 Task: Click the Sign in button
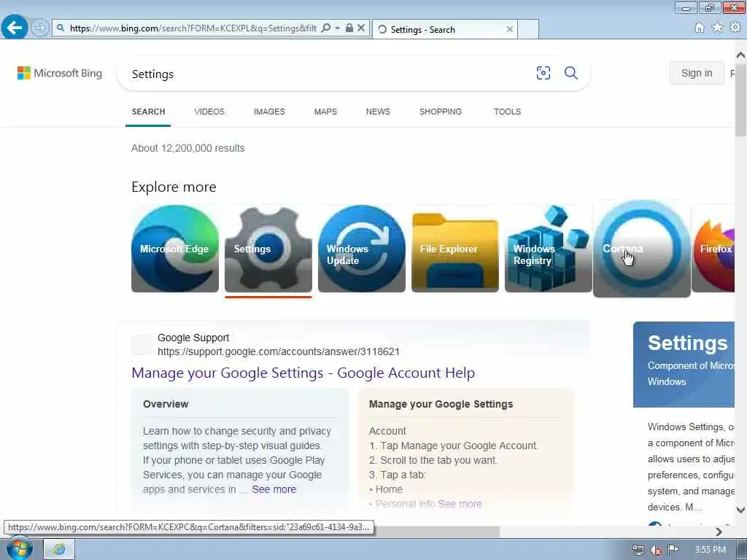[x=697, y=73]
